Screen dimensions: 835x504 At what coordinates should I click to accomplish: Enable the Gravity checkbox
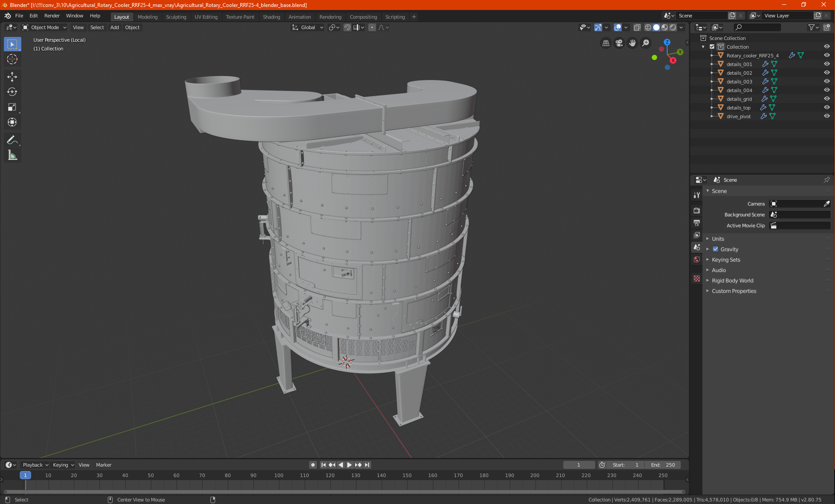click(x=715, y=249)
